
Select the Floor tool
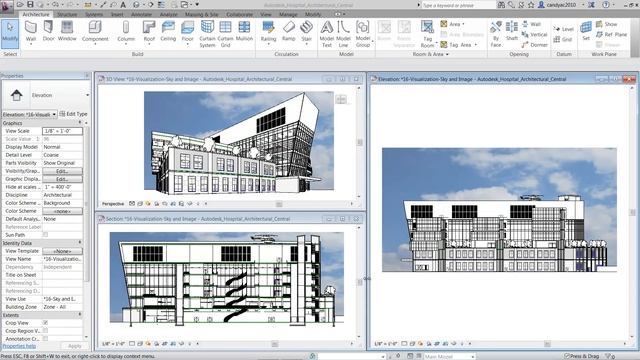click(187, 32)
